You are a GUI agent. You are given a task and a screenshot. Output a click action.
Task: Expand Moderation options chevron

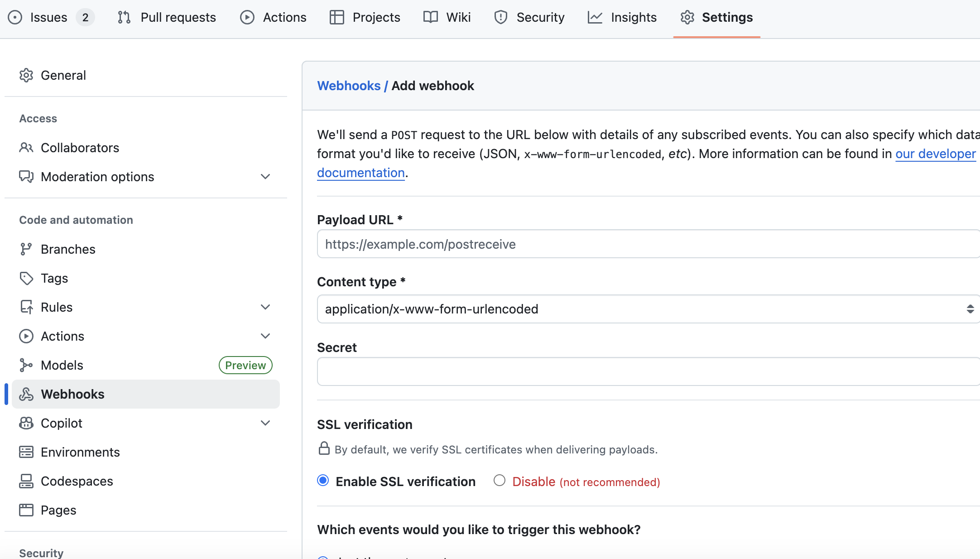pos(265,177)
